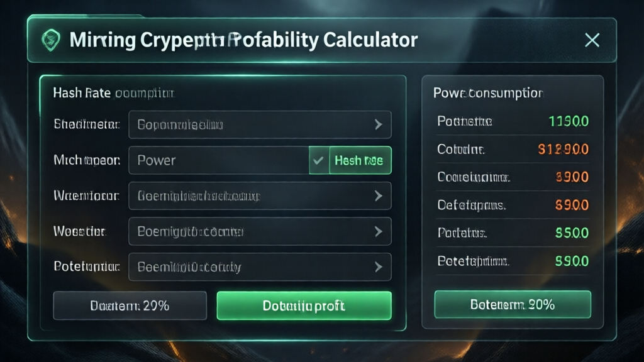Viewport: 644px width, 362px height.
Task: Close the profitability calculator dialog
Action: pos(592,40)
